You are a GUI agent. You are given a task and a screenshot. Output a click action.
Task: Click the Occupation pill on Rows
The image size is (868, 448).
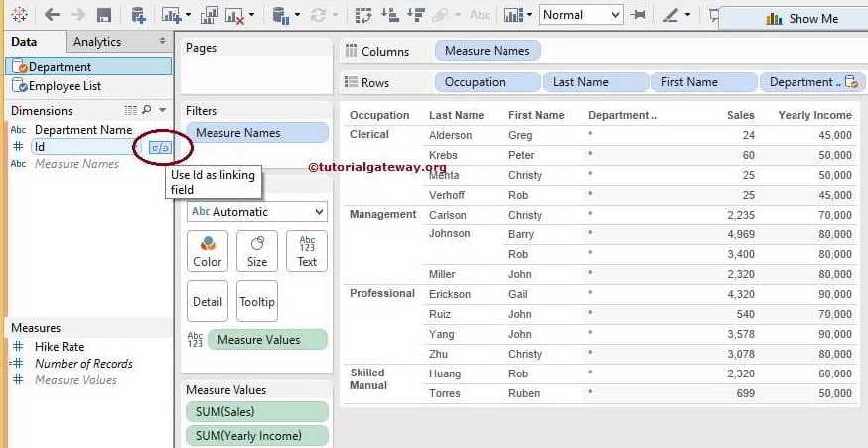point(488,82)
